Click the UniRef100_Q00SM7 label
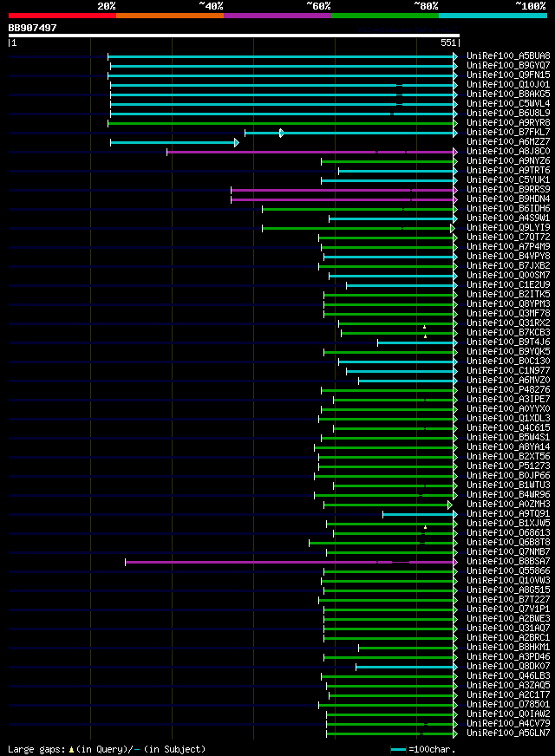 (508, 276)
